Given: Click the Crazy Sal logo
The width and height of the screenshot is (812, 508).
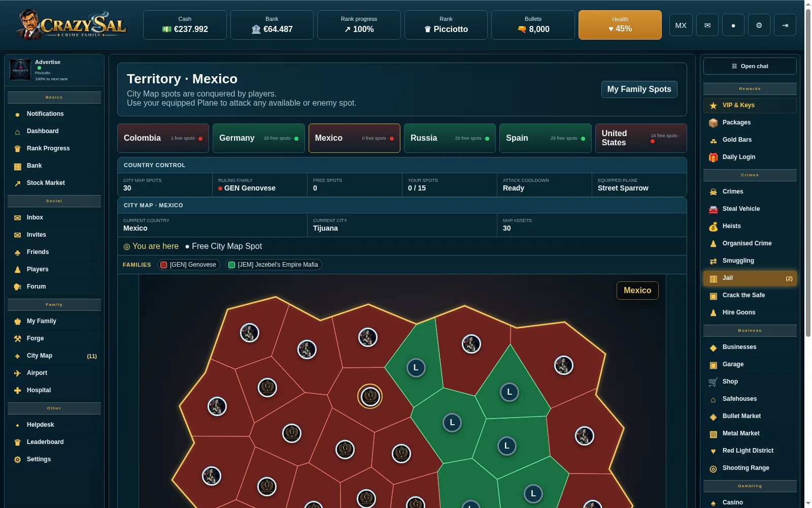Looking at the screenshot, I should pyautogui.click(x=71, y=25).
